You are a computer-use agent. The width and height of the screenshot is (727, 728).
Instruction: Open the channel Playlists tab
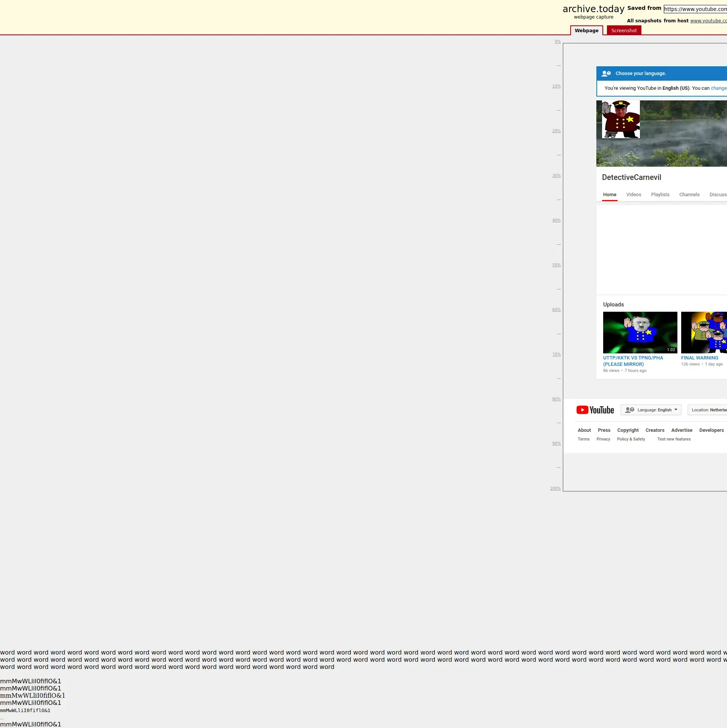pos(660,195)
